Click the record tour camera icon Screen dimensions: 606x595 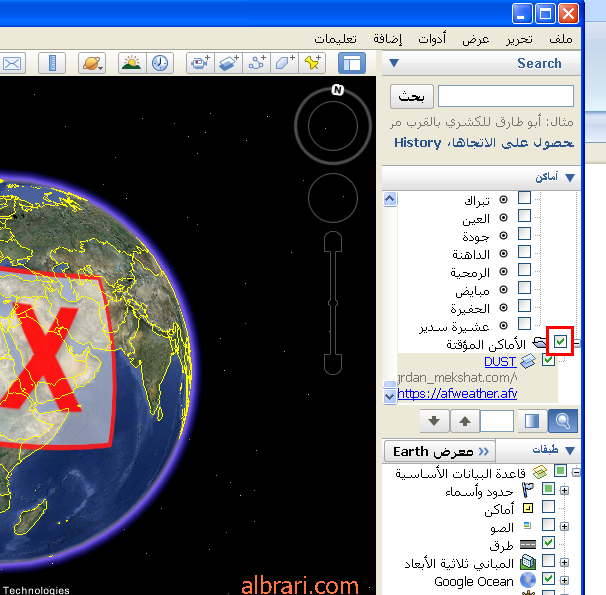[200, 63]
